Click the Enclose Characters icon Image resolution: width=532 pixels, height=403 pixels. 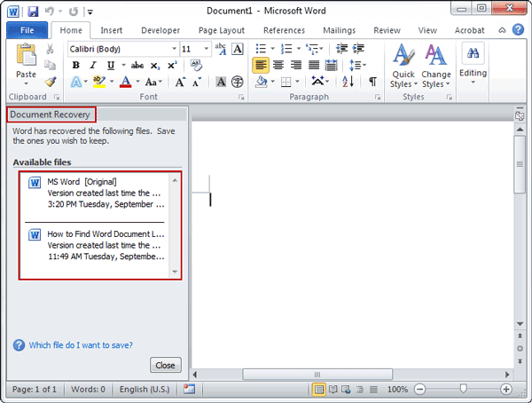tap(237, 82)
